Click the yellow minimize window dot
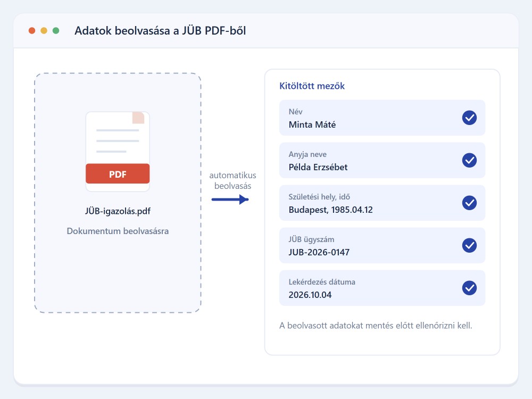Viewport: 532px width, 399px height. [44, 31]
